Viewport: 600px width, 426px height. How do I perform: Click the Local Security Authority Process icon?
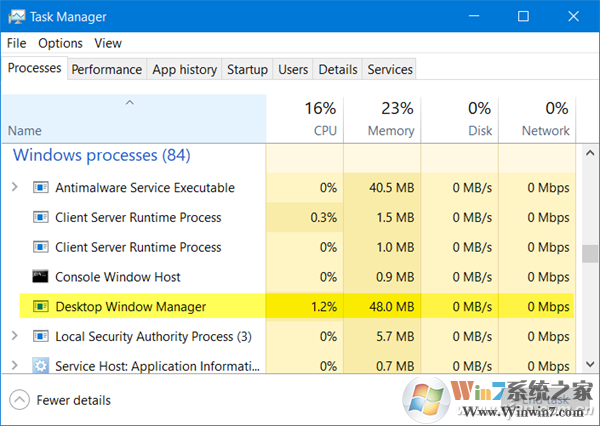tap(41, 337)
